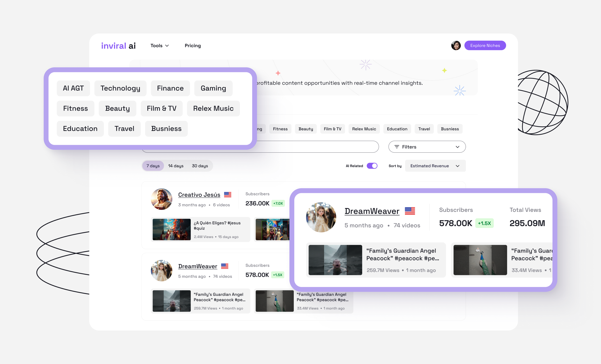Open the Estimated Revenue sort dropdown
Viewport: 601px width, 364px height.
[x=435, y=166]
